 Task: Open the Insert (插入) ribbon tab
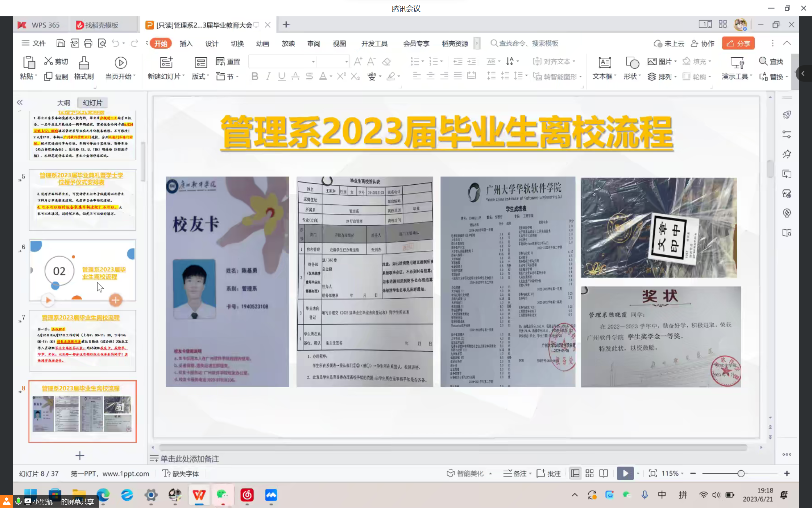186,44
